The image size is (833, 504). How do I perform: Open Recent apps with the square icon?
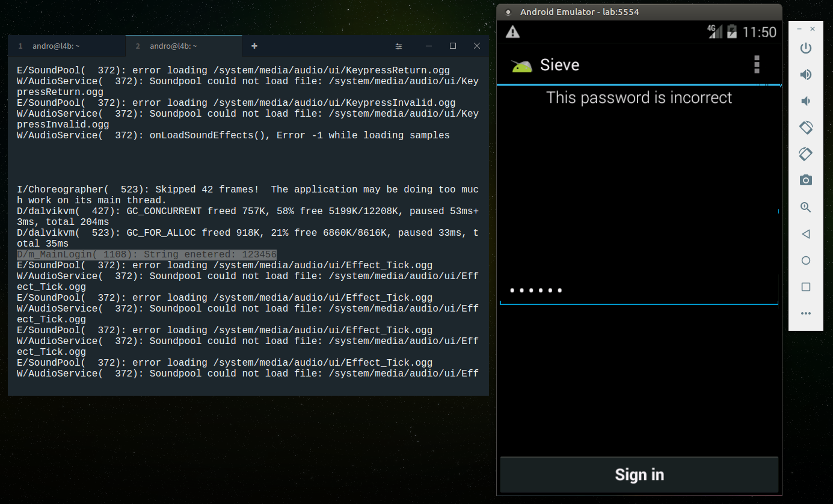(x=806, y=287)
